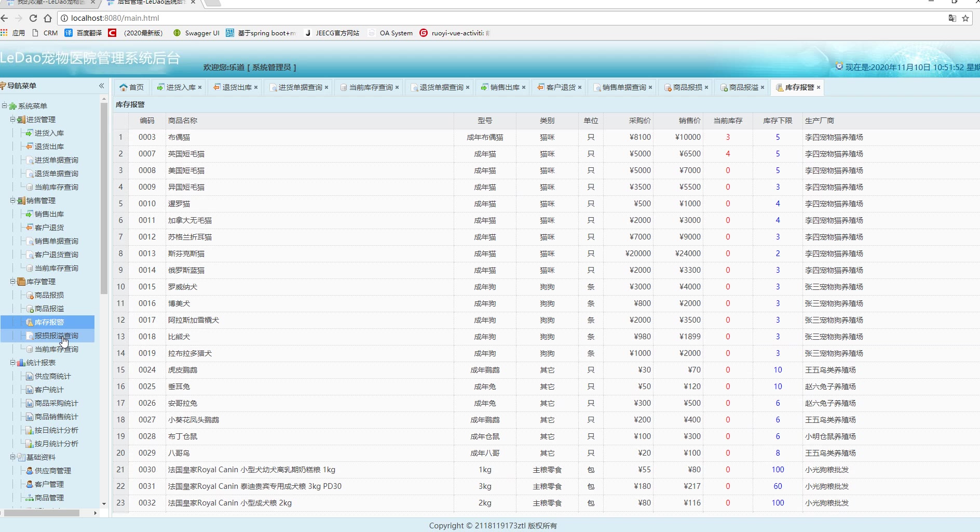Viewport: 980px width, 532px height.
Task: Collapse the navigation menu panel
Action: tap(101, 86)
